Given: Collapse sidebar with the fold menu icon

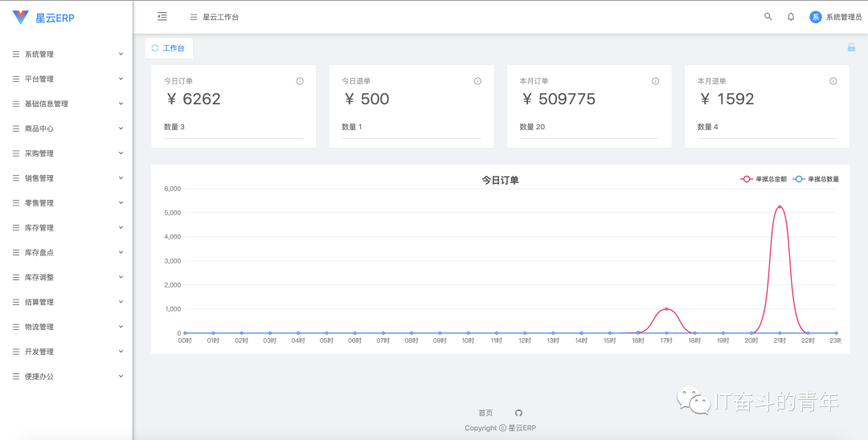Looking at the screenshot, I should (x=162, y=17).
